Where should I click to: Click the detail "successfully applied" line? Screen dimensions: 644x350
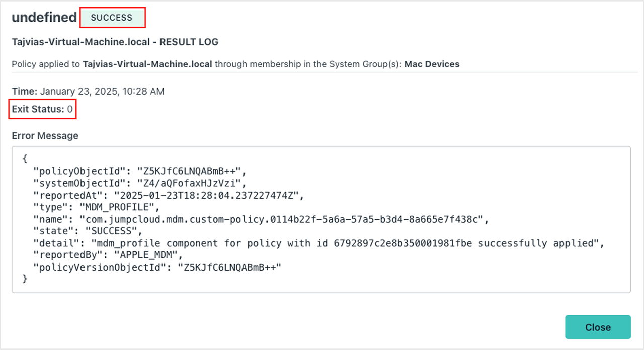coord(317,243)
